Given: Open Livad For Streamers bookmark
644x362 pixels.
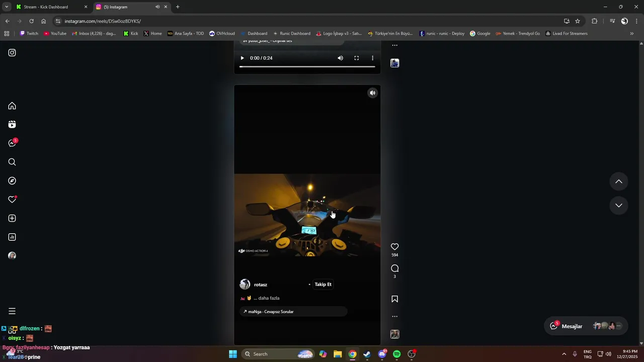Looking at the screenshot, I should click(567, 34).
